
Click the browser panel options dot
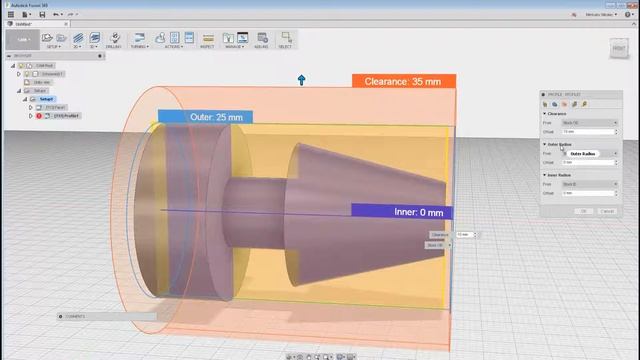tap(100, 56)
